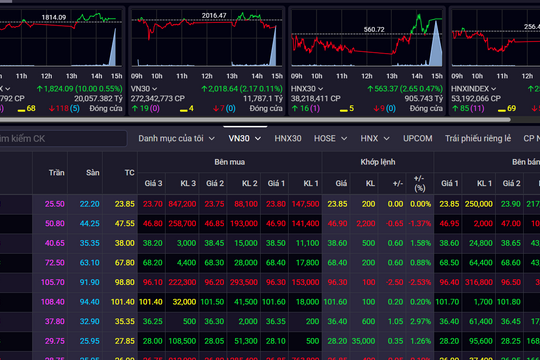Open the VN30 intraday chart thumbnail
The width and height of the screenshot is (540, 360).
pyautogui.click(x=207, y=39)
